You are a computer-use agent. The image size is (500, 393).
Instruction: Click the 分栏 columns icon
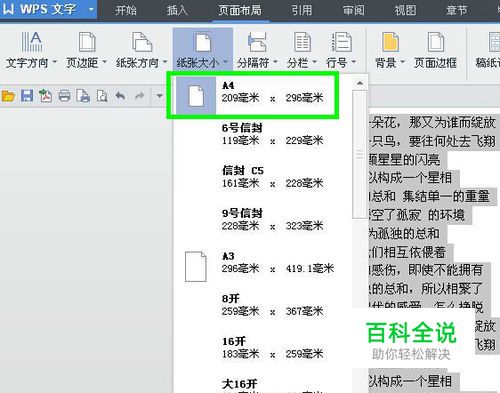pyautogui.click(x=302, y=42)
